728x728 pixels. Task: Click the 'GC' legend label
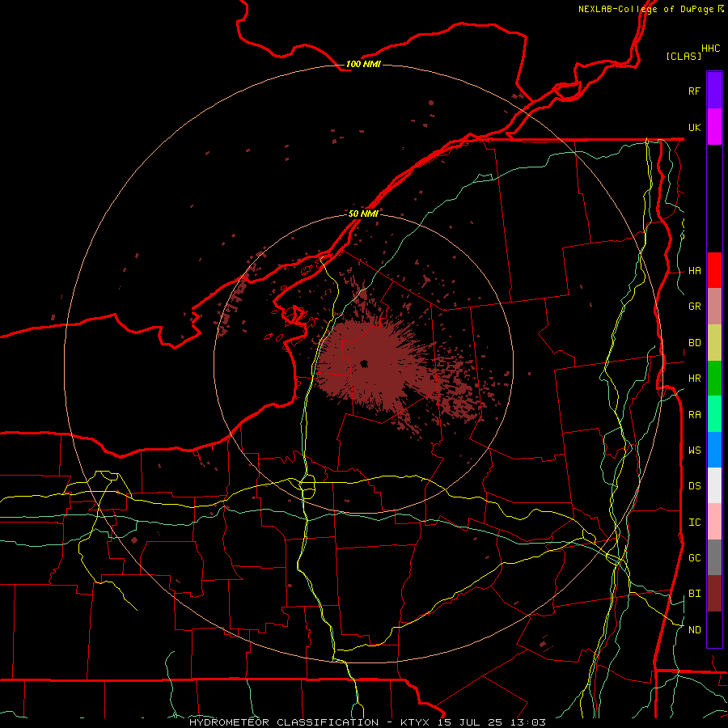695,558
